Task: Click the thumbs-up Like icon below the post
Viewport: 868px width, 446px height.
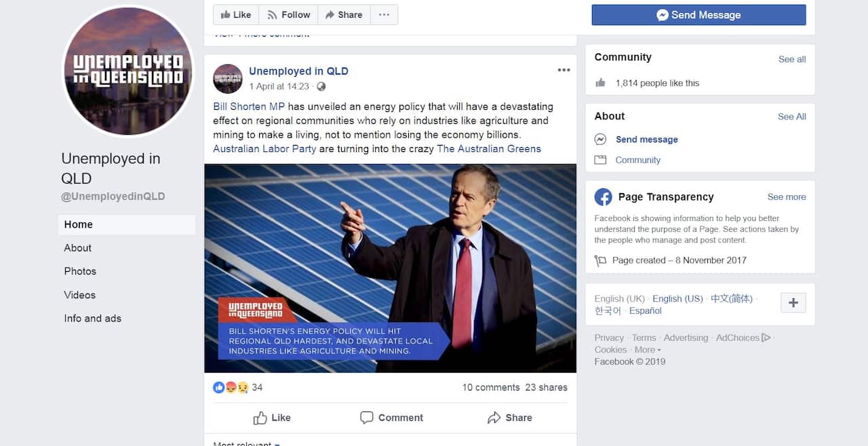Action: click(258, 418)
